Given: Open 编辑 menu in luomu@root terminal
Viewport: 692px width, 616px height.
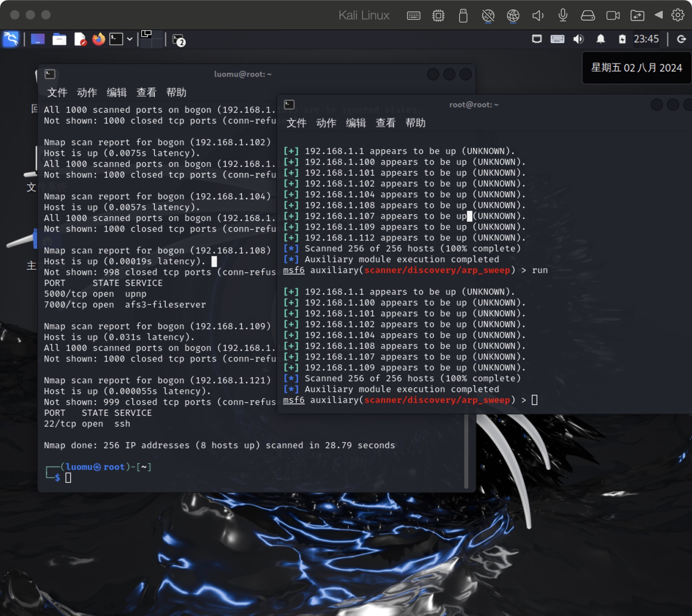Looking at the screenshot, I should click(117, 93).
